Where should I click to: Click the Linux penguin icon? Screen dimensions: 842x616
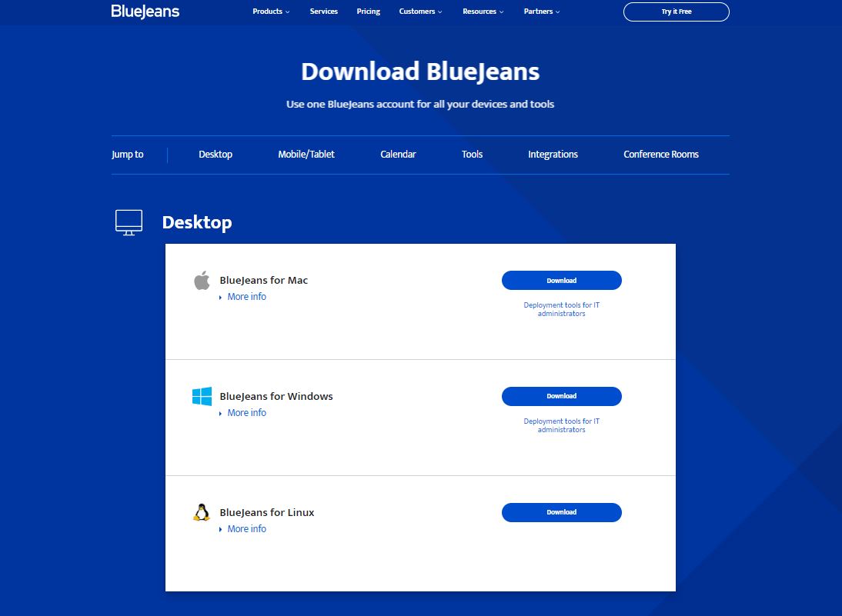click(x=202, y=513)
